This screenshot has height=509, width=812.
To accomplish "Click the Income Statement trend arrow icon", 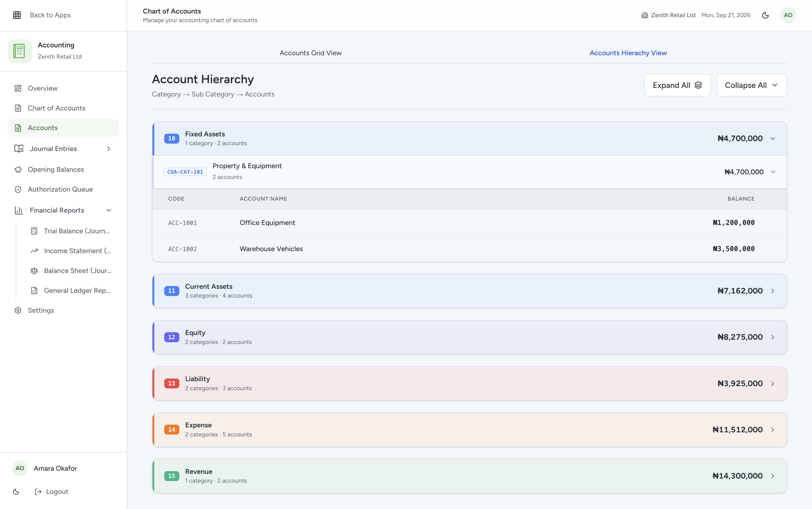I will (34, 251).
